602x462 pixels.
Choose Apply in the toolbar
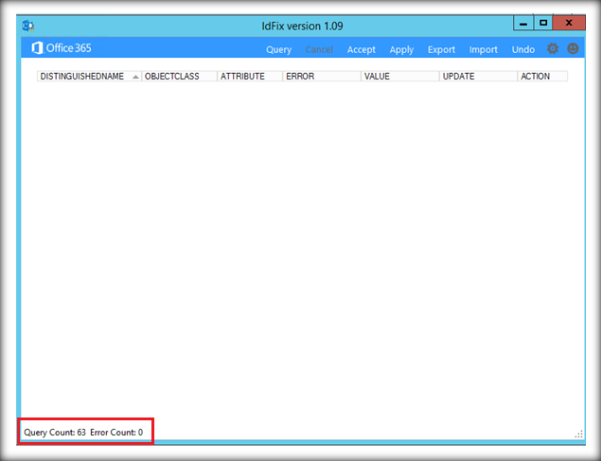click(402, 50)
